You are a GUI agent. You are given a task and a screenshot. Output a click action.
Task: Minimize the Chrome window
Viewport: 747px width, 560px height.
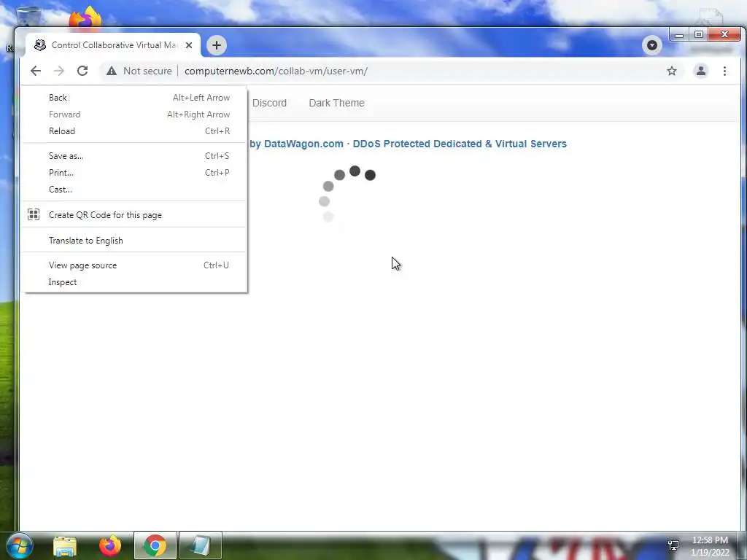tap(679, 35)
